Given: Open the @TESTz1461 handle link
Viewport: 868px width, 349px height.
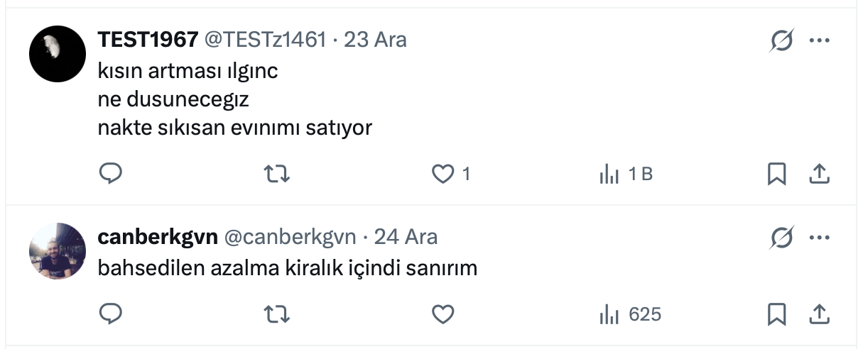Looking at the screenshot, I should click(x=265, y=40).
